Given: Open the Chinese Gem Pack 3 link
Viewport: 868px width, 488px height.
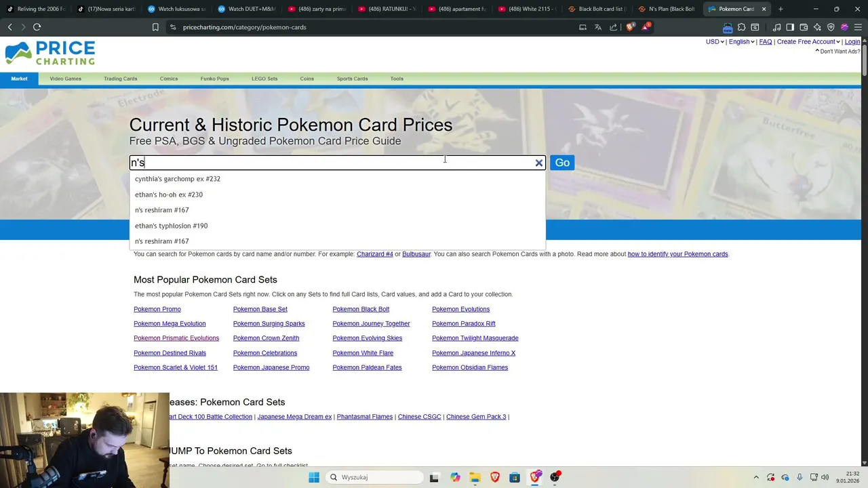Looking at the screenshot, I should click(x=476, y=417).
